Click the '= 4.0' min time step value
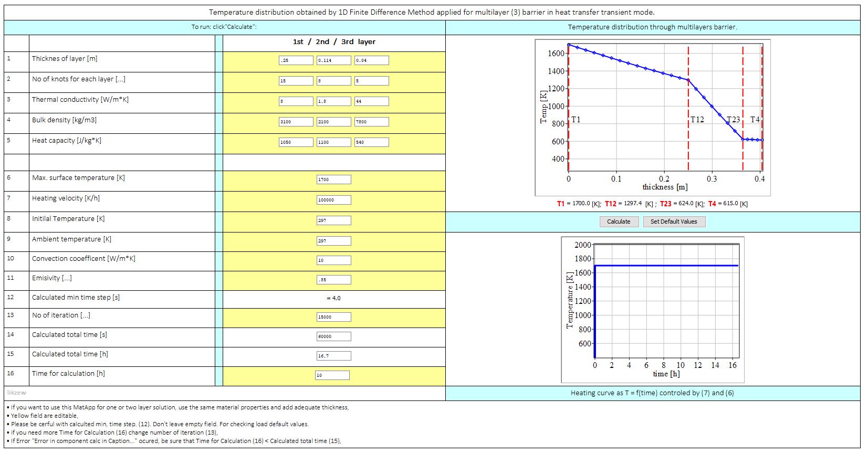 (x=333, y=298)
